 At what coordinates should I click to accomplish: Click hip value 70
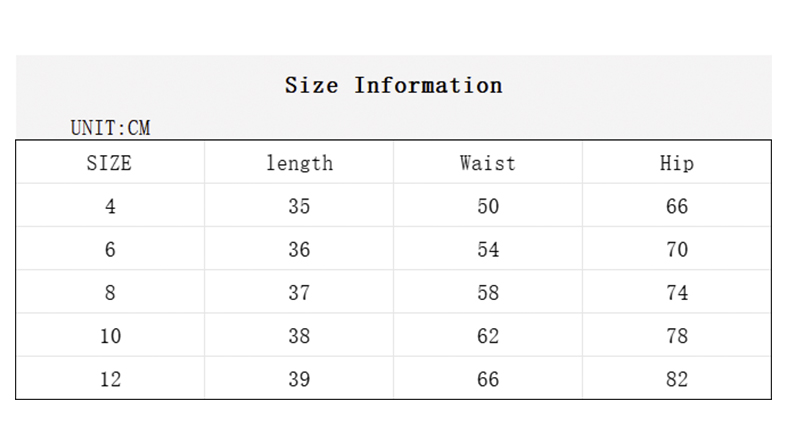(677, 250)
